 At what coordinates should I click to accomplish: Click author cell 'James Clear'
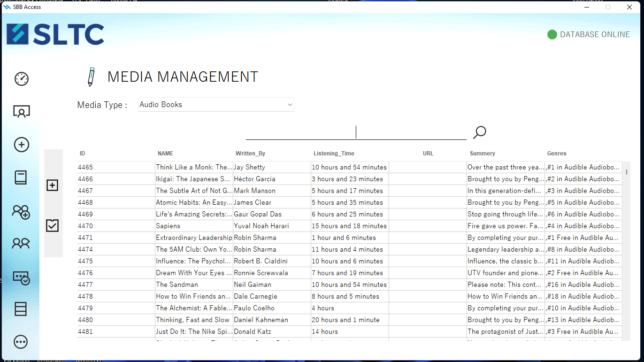[x=272, y=202]
